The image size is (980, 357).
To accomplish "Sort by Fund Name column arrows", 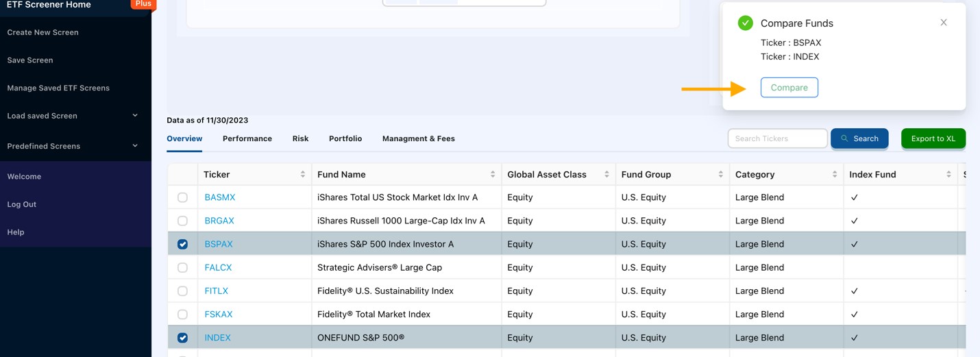I will (x=493, y=175).
